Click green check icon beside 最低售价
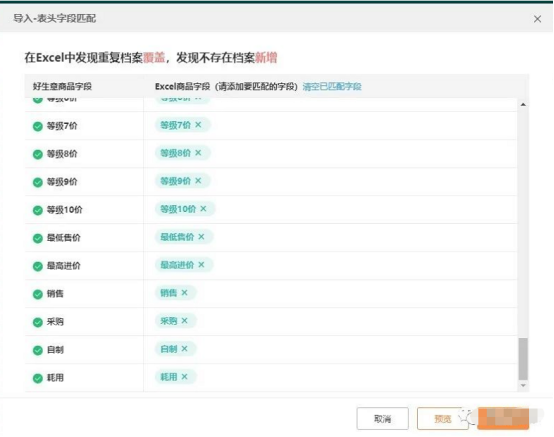554x437 pixels. click(38, 238)
